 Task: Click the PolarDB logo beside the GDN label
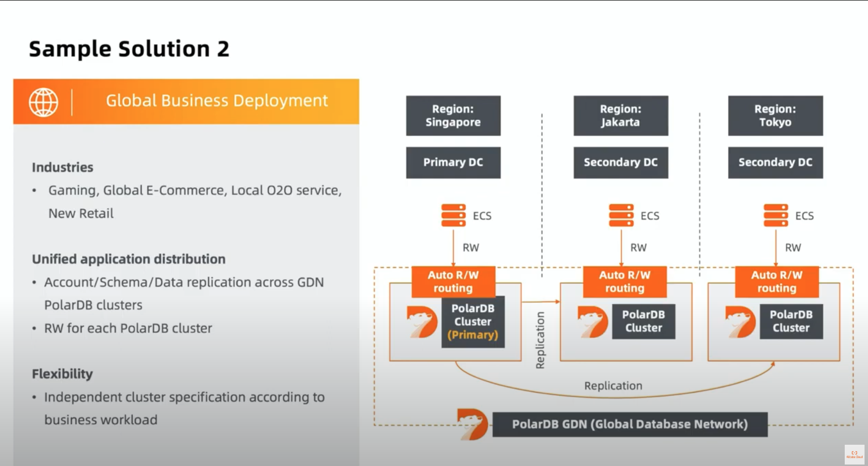(x=473, y=424)
